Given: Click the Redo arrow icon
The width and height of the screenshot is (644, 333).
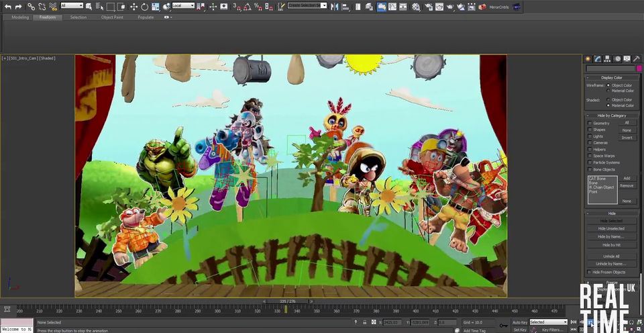Looking at the screenshot, I should (x=19, y=7).
